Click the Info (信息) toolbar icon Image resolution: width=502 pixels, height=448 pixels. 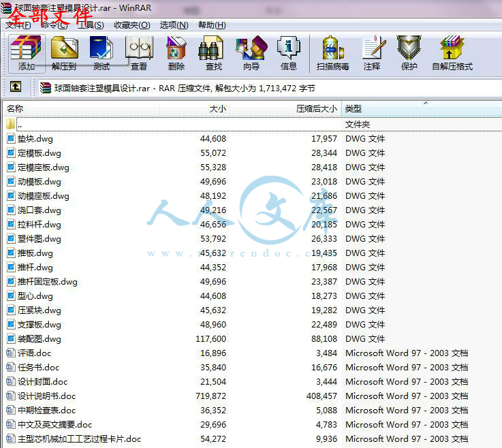[288, 53]
